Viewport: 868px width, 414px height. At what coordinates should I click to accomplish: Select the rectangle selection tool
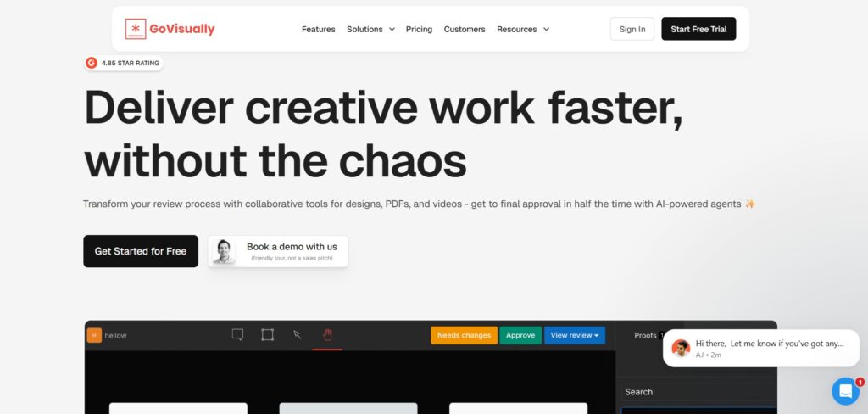coord(267,335)
